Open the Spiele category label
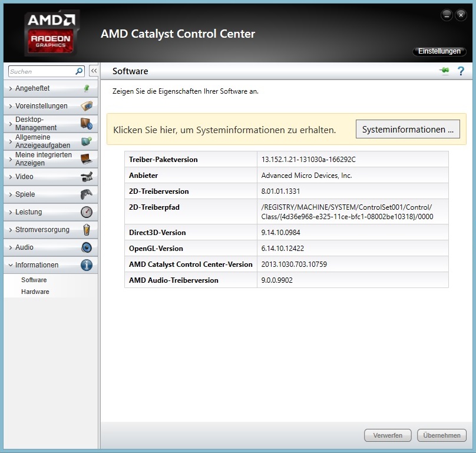Viewport: 476px width, 453px height. (25, 194)
